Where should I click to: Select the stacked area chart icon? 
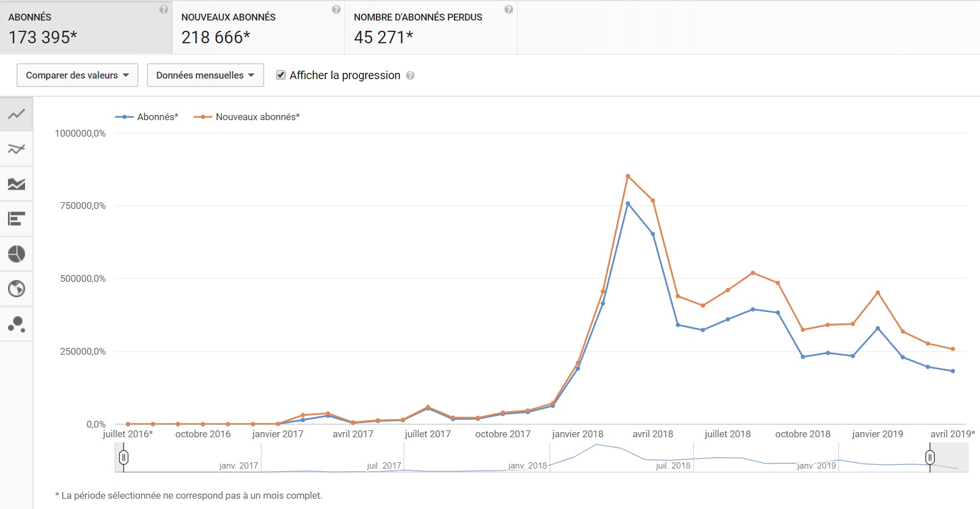coord(17,184)
